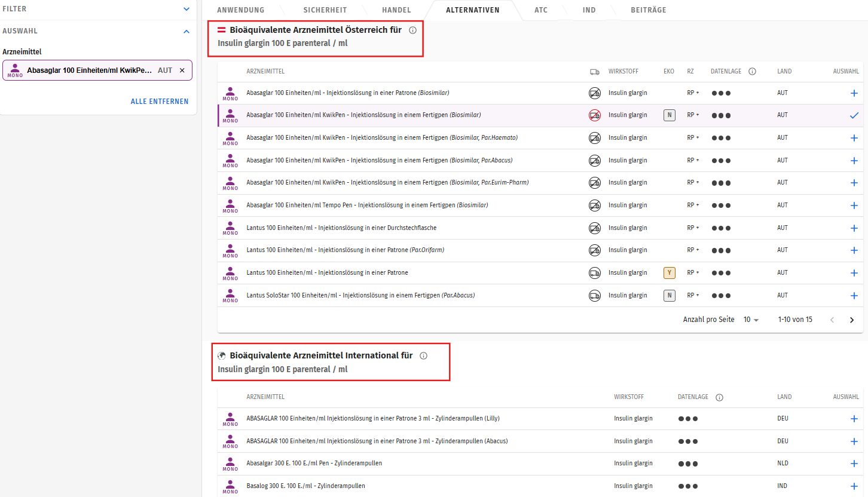Click EKO badge N in selected KwikPen row
This screenshot has width=868, height=497.
click(670, 115)
